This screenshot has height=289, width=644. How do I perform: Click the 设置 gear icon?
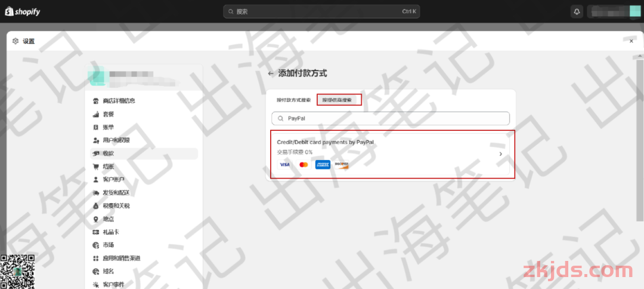click(16, 41)
